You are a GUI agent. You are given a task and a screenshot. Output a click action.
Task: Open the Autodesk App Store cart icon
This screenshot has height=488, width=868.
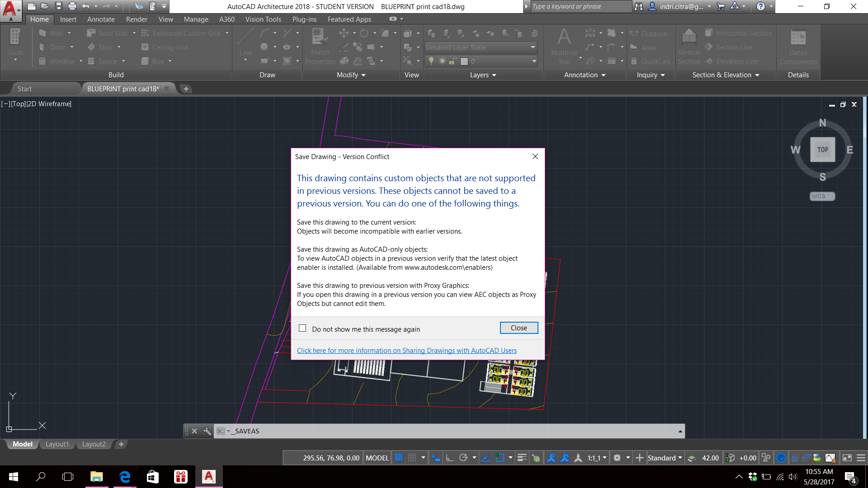[721, 6]
